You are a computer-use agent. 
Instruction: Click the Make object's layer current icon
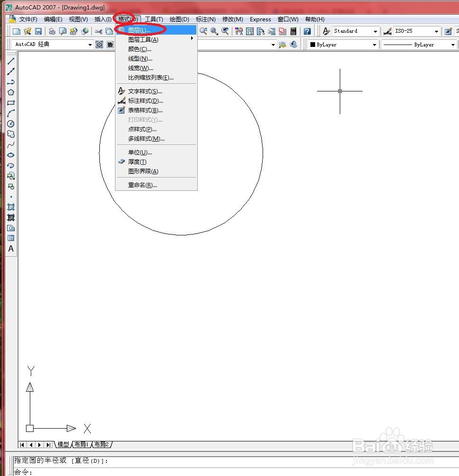(282, 45)
